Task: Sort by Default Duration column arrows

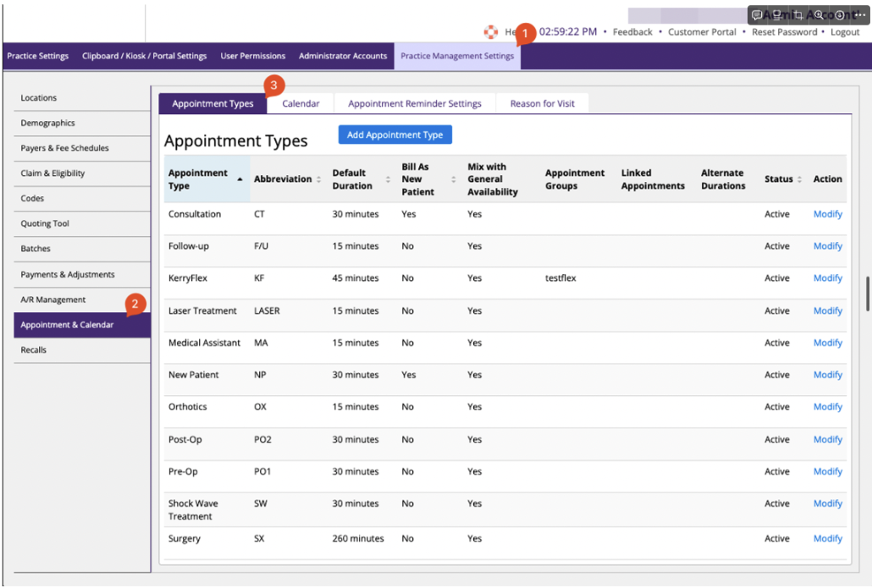Action: point(388,179)
